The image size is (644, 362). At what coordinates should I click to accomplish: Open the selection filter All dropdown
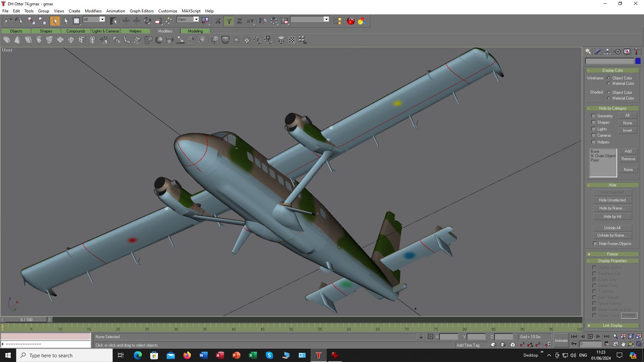tap(102, 19)
